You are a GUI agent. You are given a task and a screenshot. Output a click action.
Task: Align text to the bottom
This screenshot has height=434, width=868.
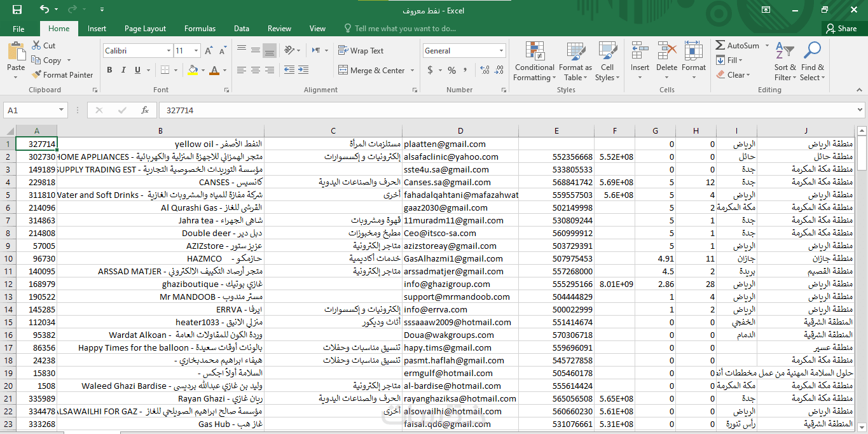coord(270,50)
